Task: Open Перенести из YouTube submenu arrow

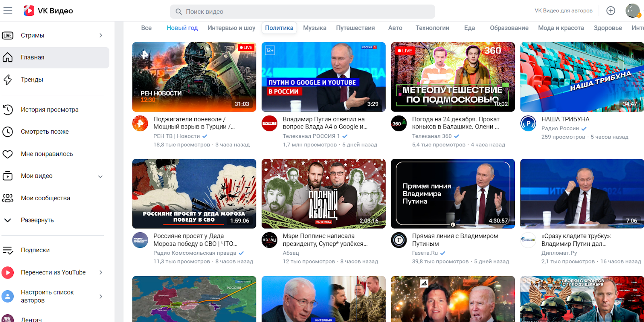Action: point(101,273)
